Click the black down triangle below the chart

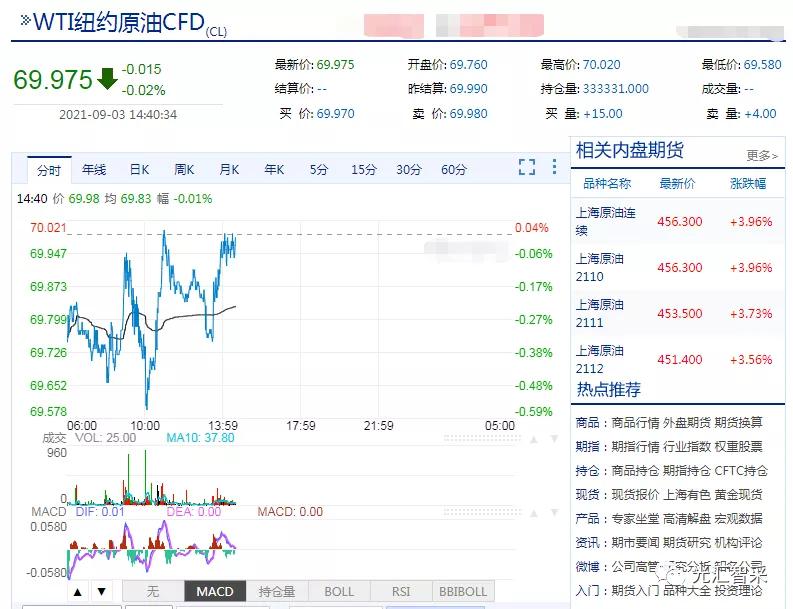(101, 591)
